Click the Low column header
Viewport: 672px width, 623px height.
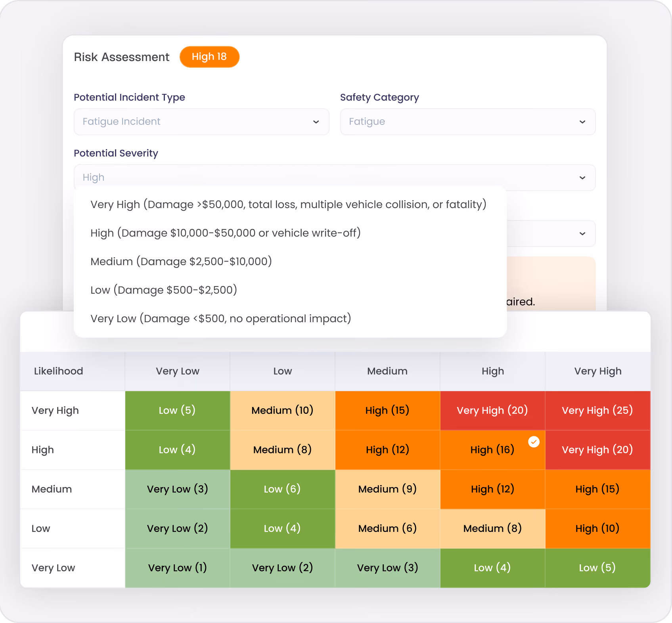282,371
